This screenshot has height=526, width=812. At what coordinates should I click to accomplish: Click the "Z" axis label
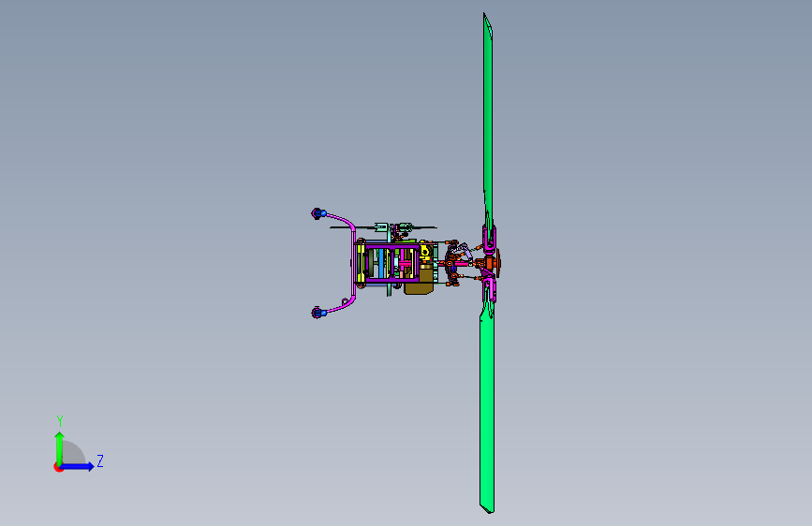pyautogui.click(x=100, y=461)
